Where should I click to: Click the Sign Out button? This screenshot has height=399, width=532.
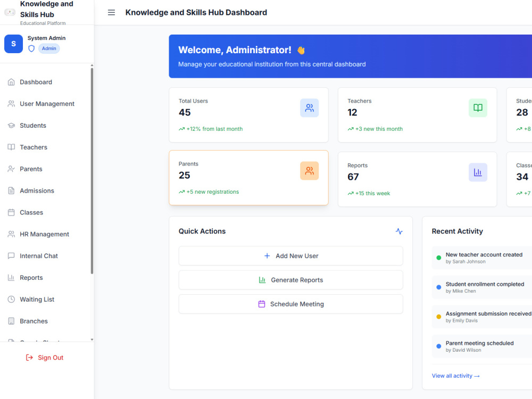(x=45, y=358)
